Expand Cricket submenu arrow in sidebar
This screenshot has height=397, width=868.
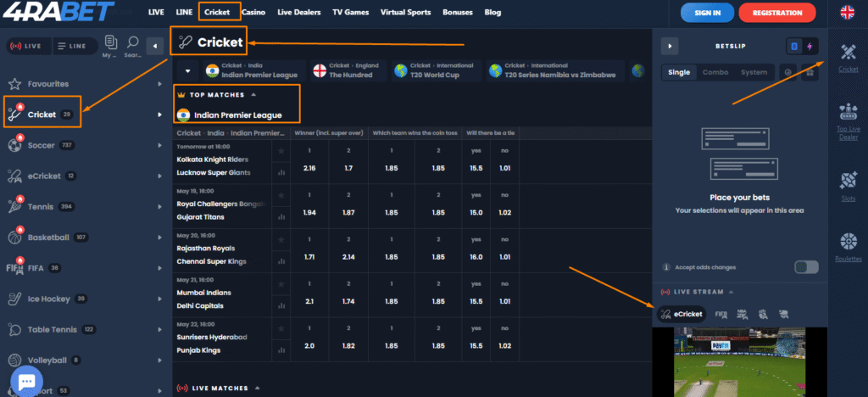click(159, 115)
